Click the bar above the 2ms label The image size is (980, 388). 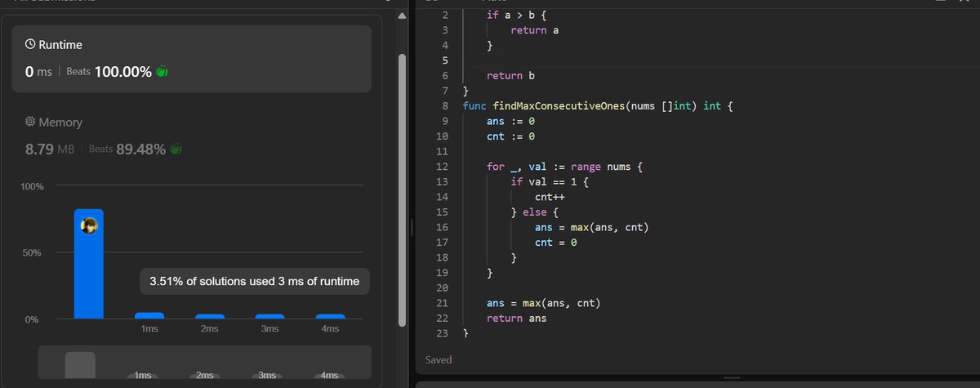pos(210,316)
